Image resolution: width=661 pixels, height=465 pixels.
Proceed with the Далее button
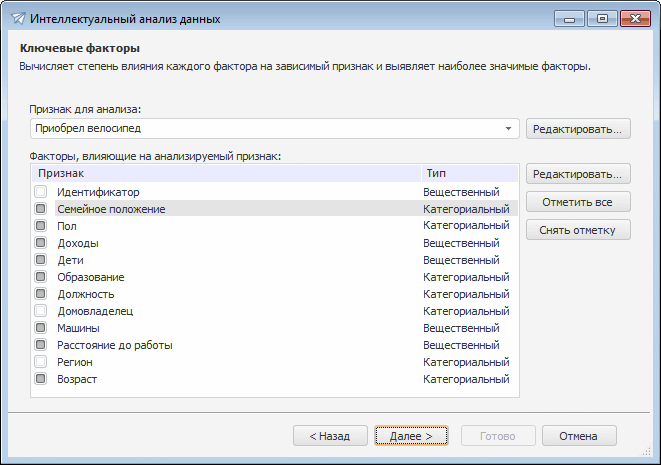tap(411, 436)
